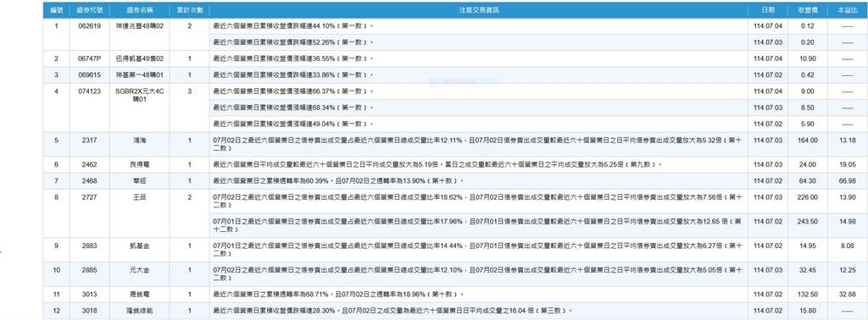Click closing price 0.20
Screen dimensions: 868x320
(807, 42)
